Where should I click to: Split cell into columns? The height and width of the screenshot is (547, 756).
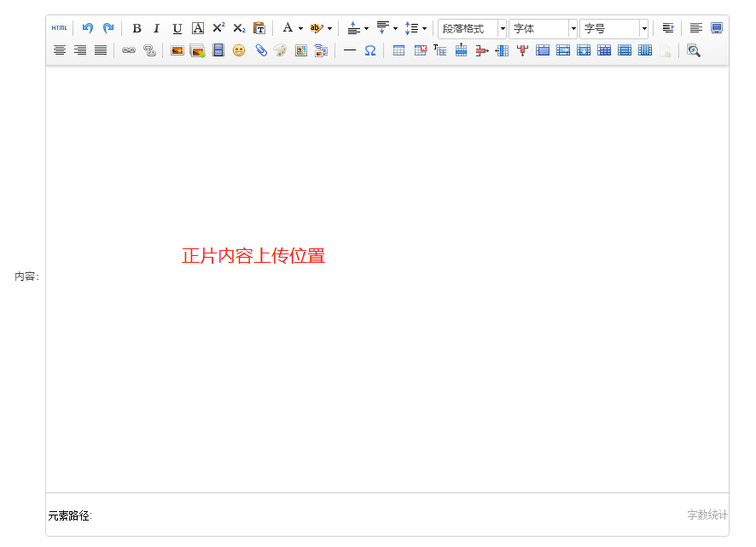pyautogui.click(x=645, y=50)
